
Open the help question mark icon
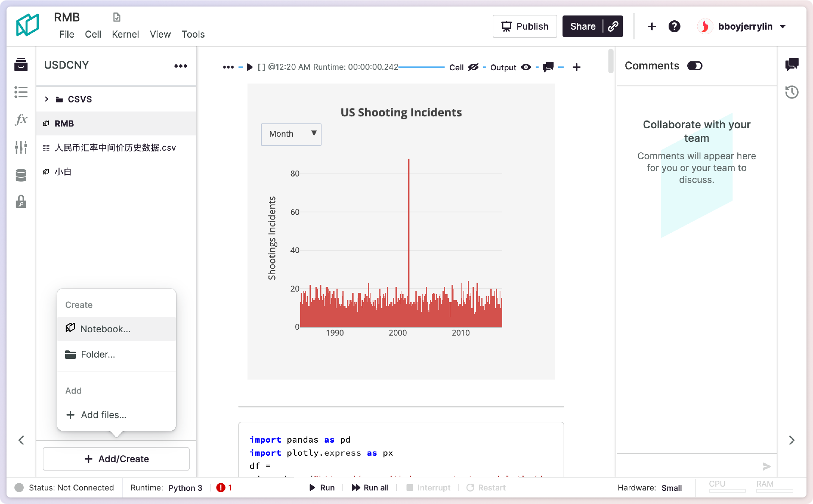pyautogui.click(x=674, y=26)
